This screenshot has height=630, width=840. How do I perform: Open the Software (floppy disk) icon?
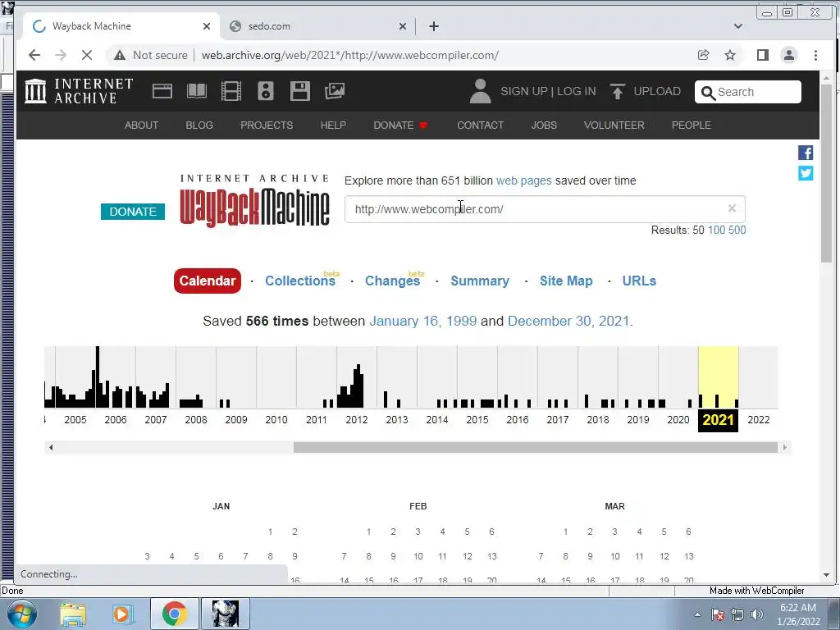[x=300, y=91]
